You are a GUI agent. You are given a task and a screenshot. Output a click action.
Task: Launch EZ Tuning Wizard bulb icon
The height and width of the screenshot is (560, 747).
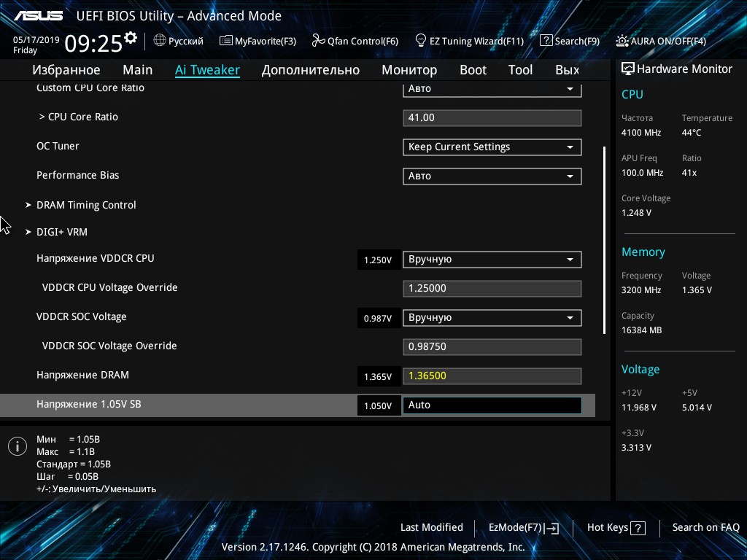421,41
